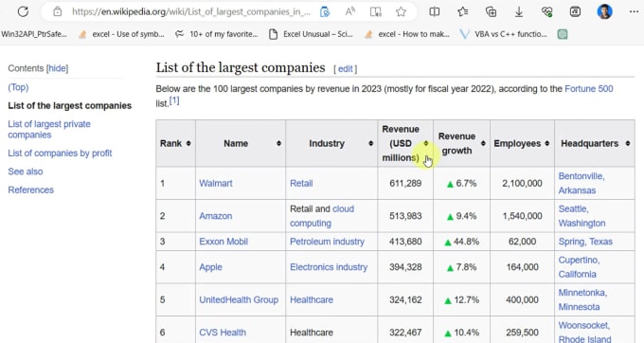Go to See also section in contents
The height and width of the screenshot is (343, 644).
(x=26, y=171)
